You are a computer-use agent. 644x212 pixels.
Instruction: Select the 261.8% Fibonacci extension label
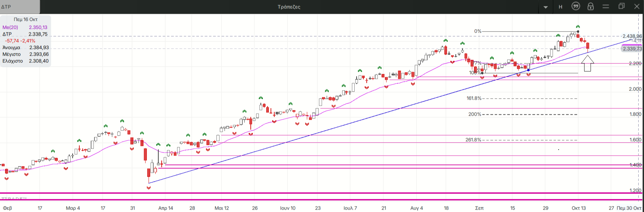(x=473, y=140)
